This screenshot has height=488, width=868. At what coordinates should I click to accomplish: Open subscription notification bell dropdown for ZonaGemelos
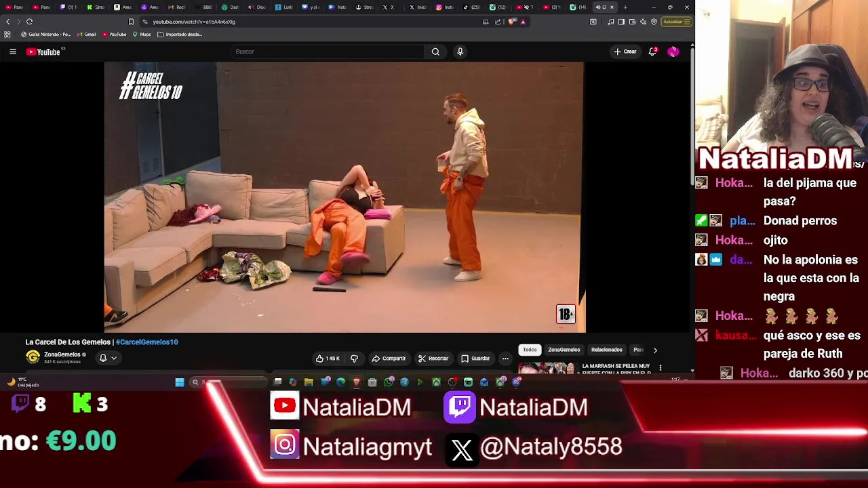[108, 358]
